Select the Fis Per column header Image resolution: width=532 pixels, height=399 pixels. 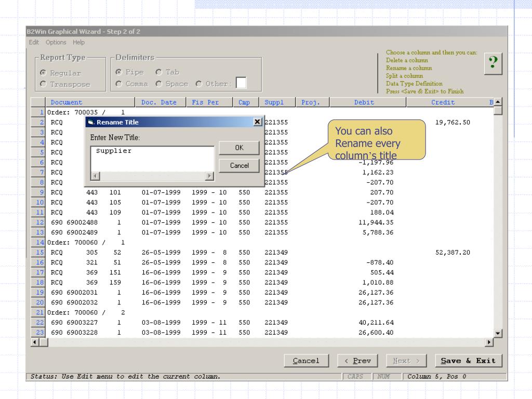click(209, 102)
